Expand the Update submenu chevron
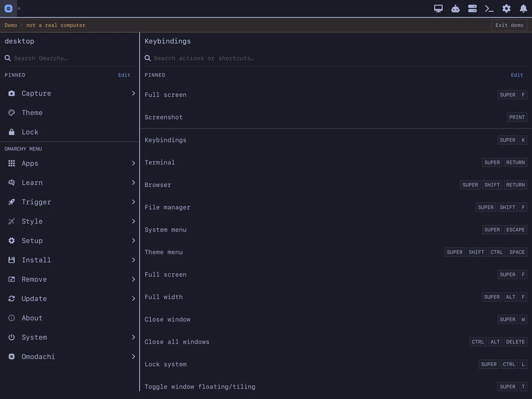 click(x=133, y=298)
